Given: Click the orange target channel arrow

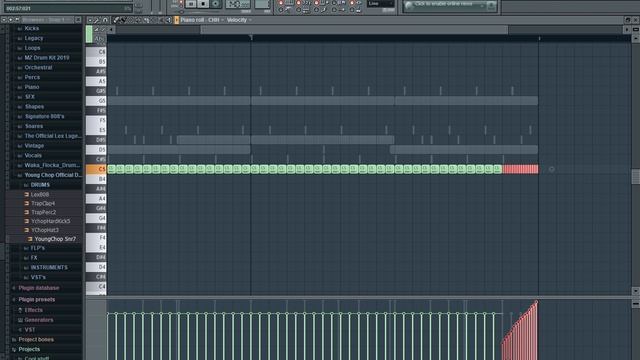Looking at the screenshot, I should [x=177, y=20].
